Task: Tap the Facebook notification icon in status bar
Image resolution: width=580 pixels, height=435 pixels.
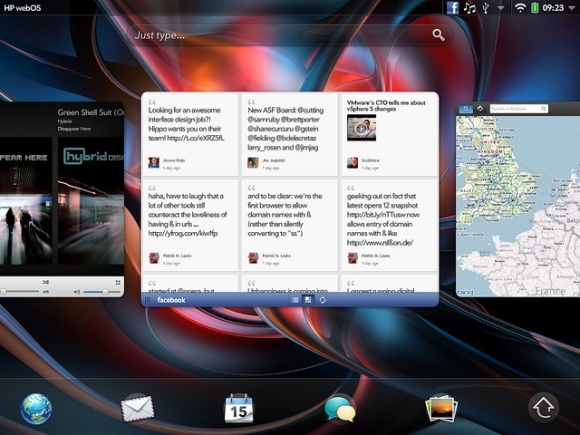Action: click(452, 7)
